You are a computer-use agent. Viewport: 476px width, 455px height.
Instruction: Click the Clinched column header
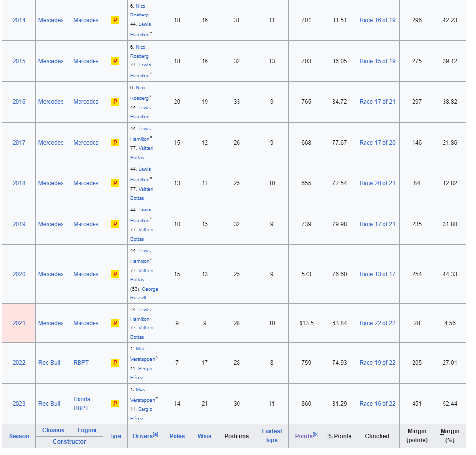point(377,436)
